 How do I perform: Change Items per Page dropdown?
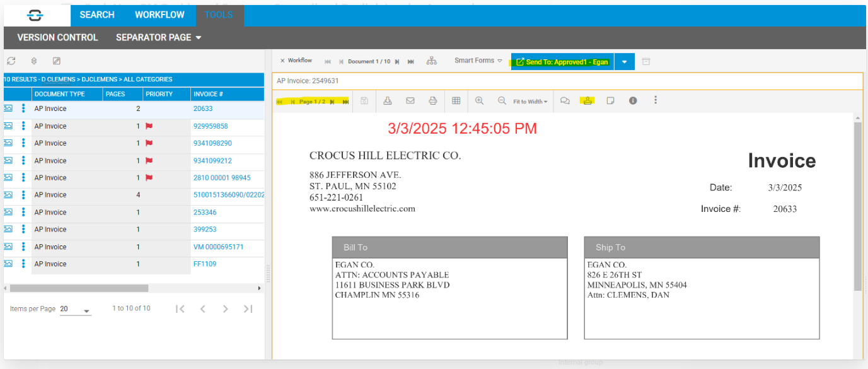[76, 309]
